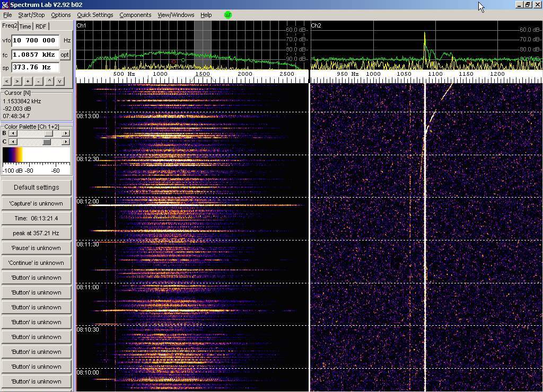Click the '-' frequency zoom button
This screenshot has height=392, width=543.
(x=38, y=81)
